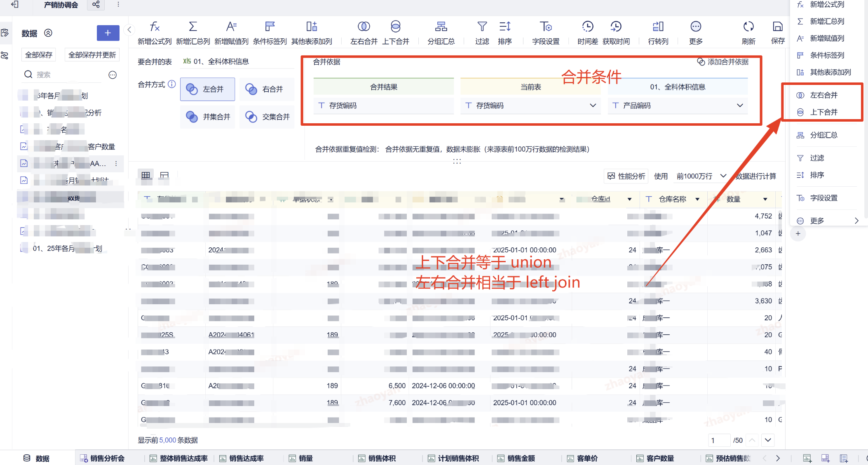This screenshot has width=868, height=465.
Task: Click 新增赋值列 in the top toolbar
Action: click(231, 33)
